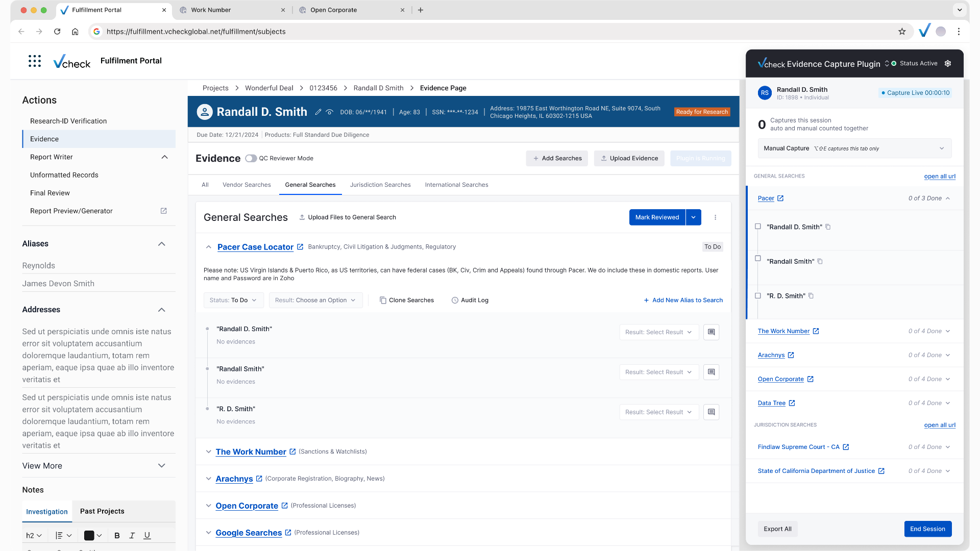Apply underline formatting in Notes editor

(x=147, y=536)
